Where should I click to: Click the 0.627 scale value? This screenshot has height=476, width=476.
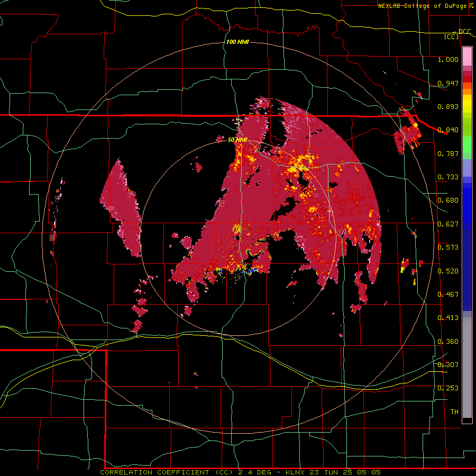(448, 224)
